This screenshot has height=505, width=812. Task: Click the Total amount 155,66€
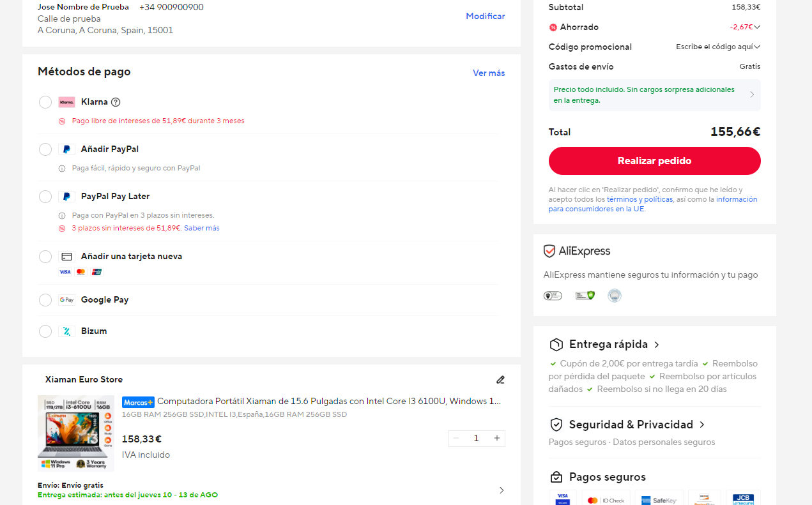pyautogui.click(x=735, y=132)
